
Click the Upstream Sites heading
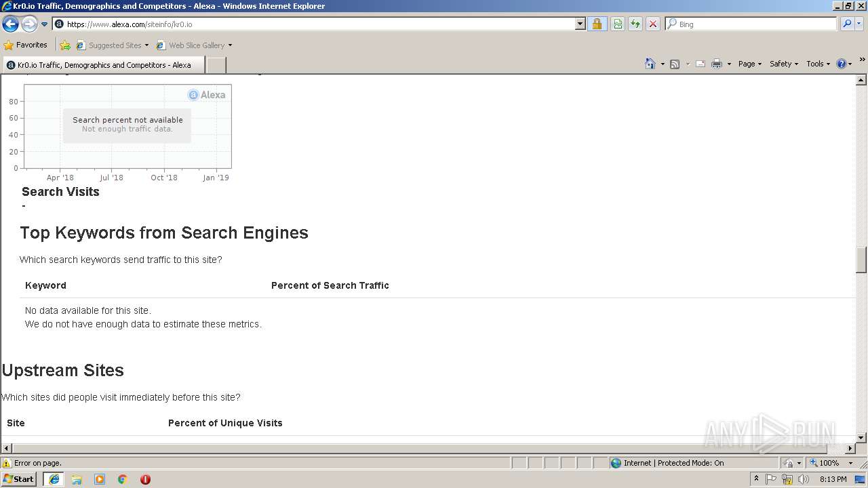point(63,370)
